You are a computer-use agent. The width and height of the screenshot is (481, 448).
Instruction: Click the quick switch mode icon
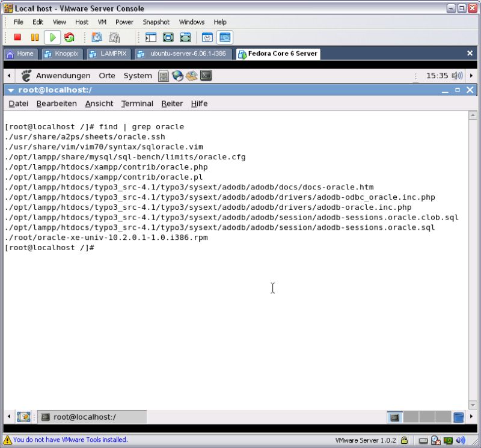click(x=185, y=37)
